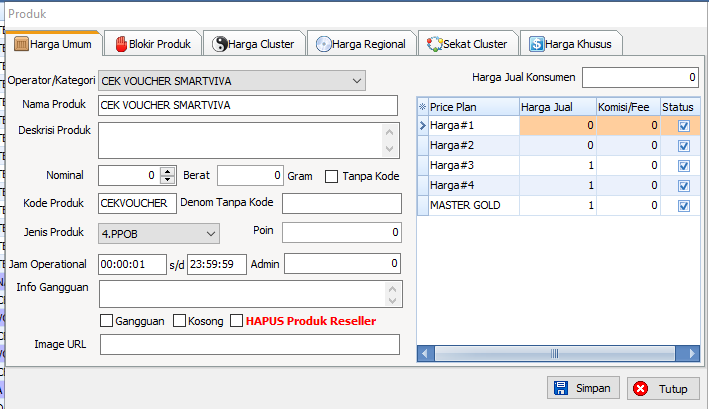Click the Simpan button
This screenshot has width=709, height=409.
click(x=583, y=388)
